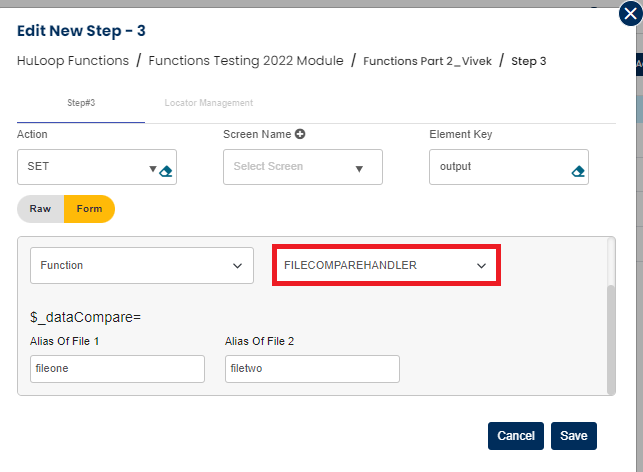Expand the FILECOMPAREHANDLER dropdown
643x472 pixels.
385,266
